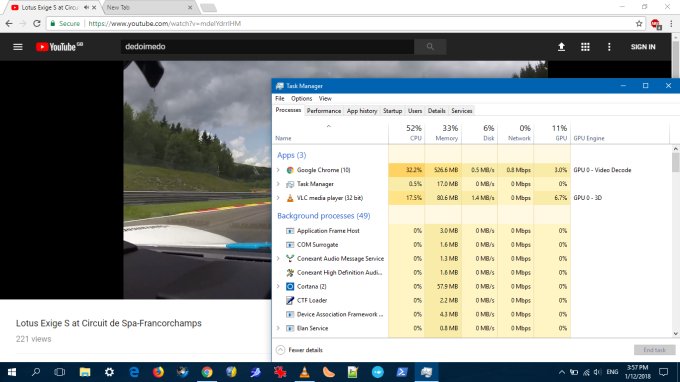Click the Task Manager vertical scrollbar
680x382 pixels.
point(675,241)
